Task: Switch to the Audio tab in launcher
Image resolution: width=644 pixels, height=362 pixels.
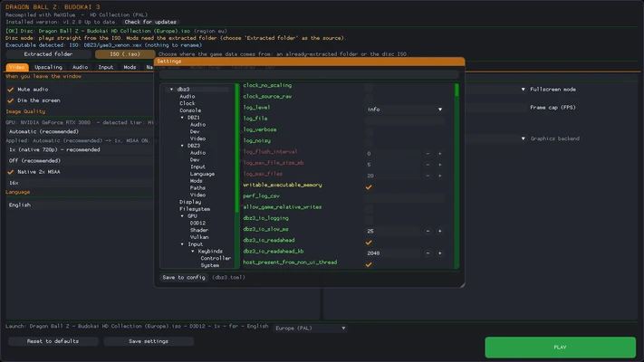Action: (x=80, y=67)
